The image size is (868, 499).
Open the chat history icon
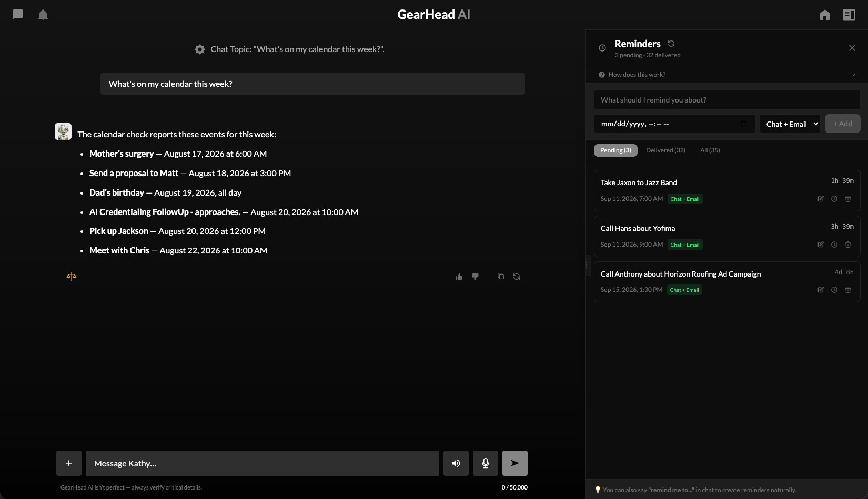pos(18,15)
